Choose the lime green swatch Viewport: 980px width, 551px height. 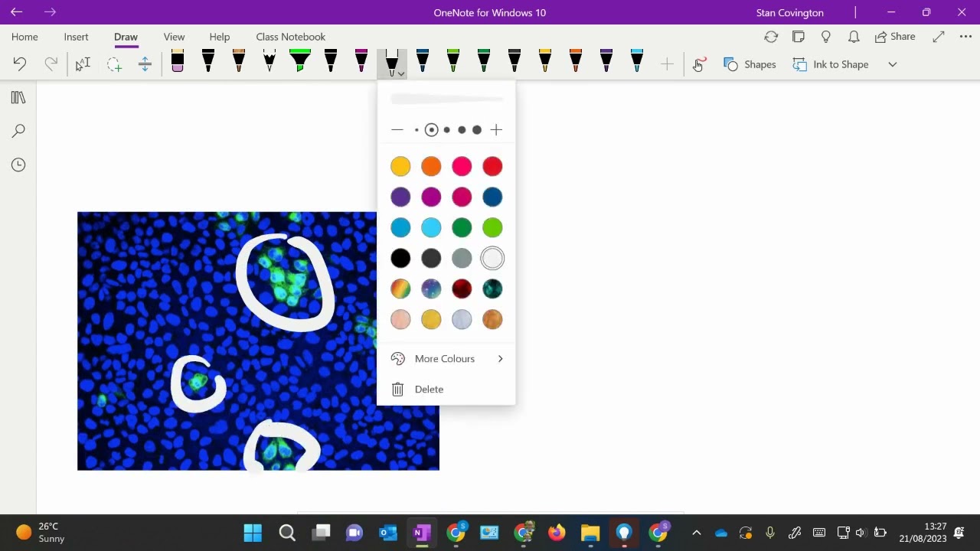pos(492,227)
